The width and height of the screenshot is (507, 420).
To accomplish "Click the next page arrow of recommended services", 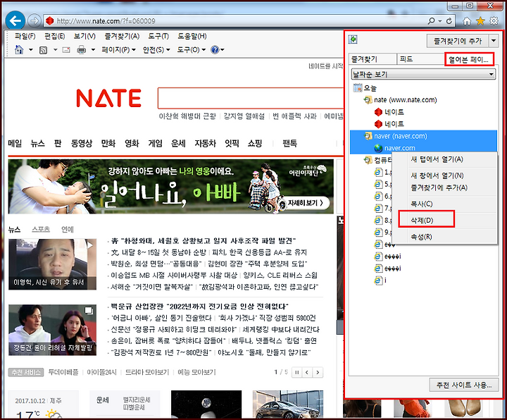I will [x=318, y=373].
